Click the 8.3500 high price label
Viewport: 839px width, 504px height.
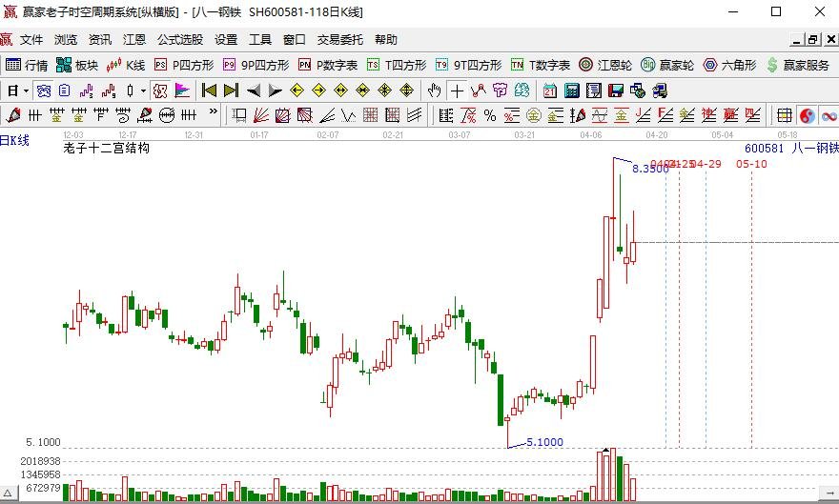pyautogui.click(x=650, y=169)
